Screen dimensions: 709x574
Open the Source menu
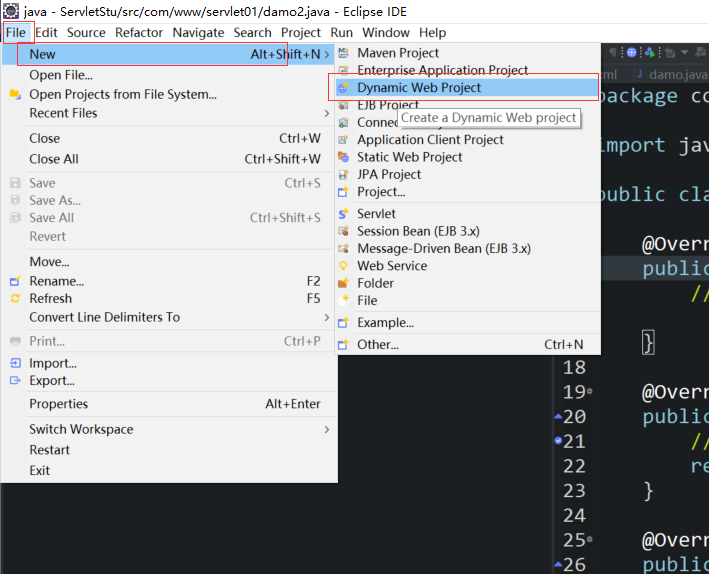coord(86,33)
